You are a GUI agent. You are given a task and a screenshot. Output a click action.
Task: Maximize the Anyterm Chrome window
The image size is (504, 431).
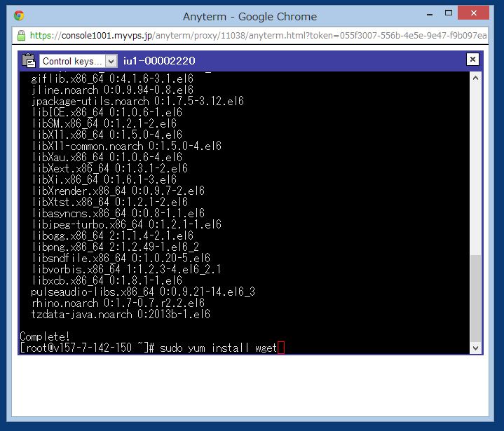click(449, 13)
